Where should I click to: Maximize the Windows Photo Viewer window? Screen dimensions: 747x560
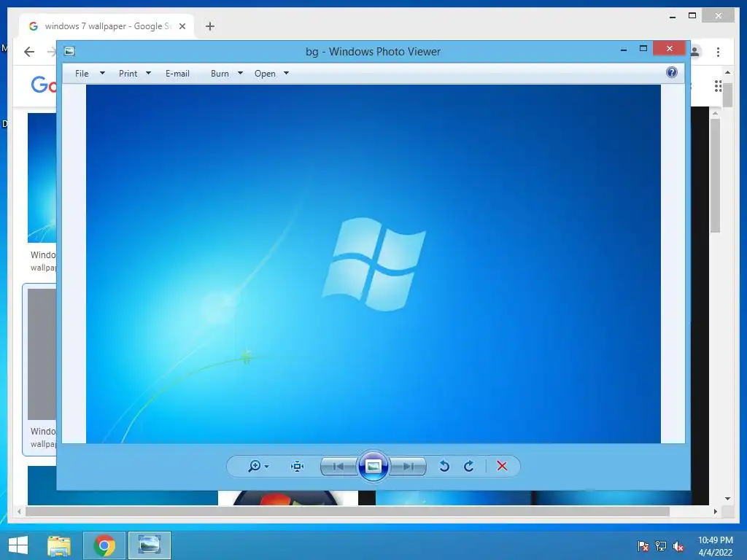pyautogui.click(x=643, y=49)
